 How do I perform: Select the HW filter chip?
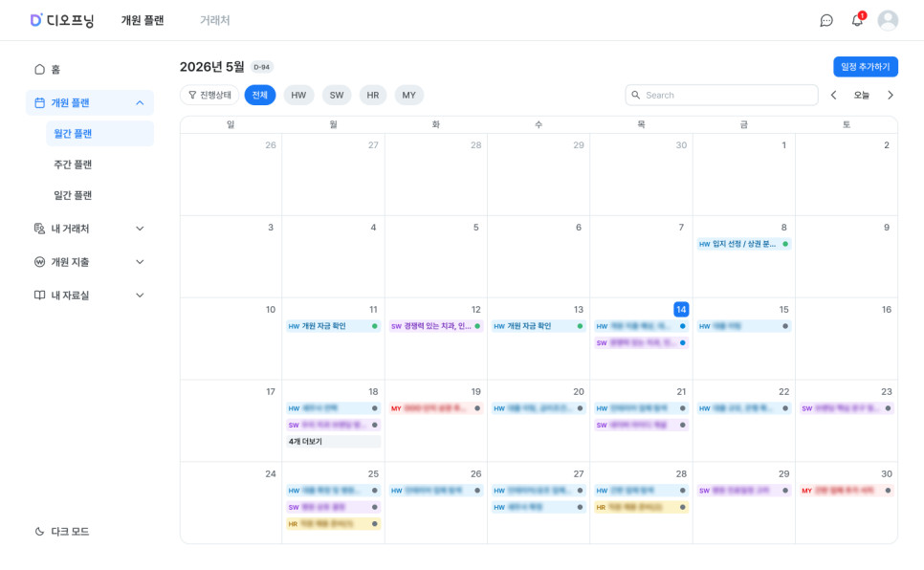[x=298, y=95]
